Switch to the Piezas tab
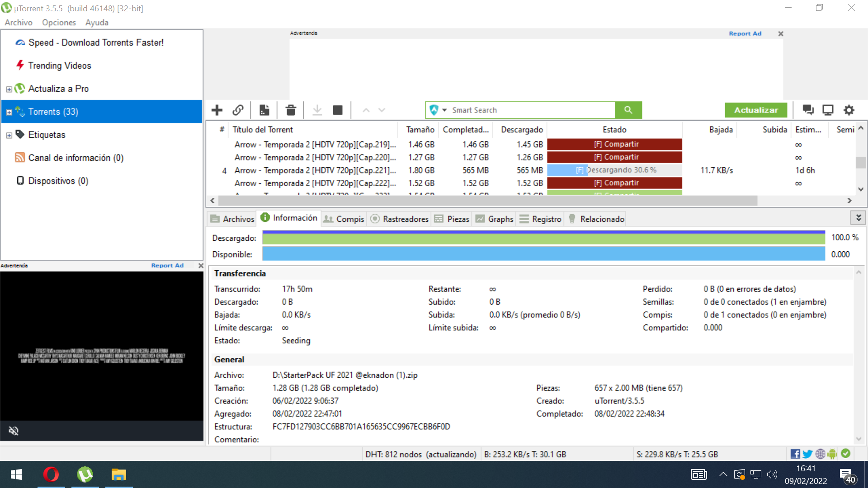The image size is (868, 488). [x=452, y=219]
